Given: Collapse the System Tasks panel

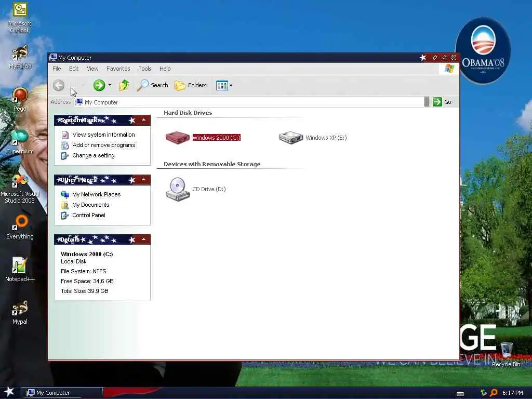Looking at the screenshot, I should point(143,120).
